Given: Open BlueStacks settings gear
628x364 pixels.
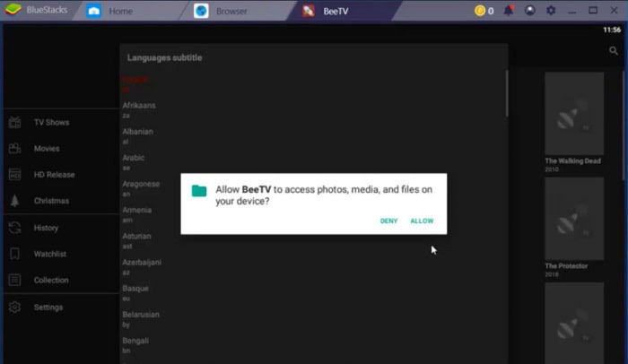Looking at the screenshot, I should (551, 11).
